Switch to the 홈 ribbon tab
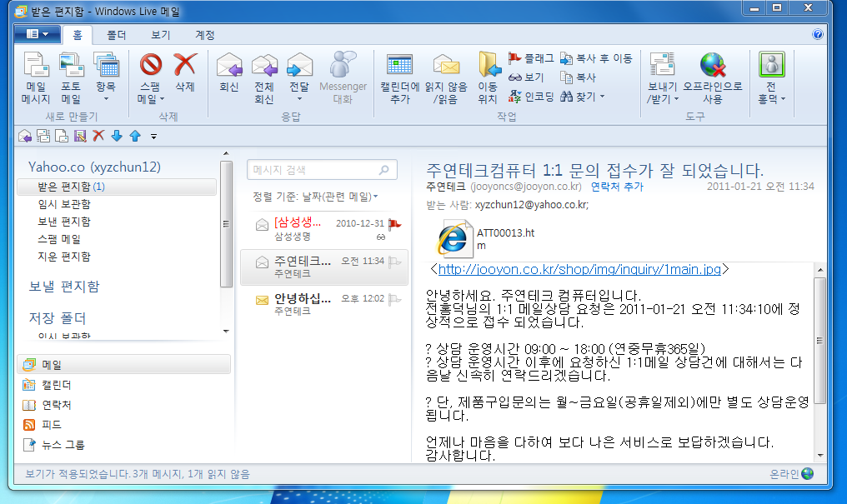Screen dimensions: 847x504 [x=78, y=35]
